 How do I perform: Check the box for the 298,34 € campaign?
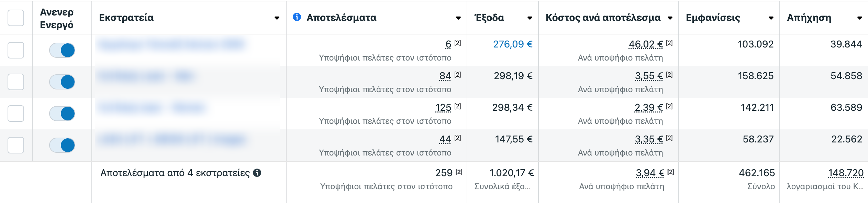16,114
